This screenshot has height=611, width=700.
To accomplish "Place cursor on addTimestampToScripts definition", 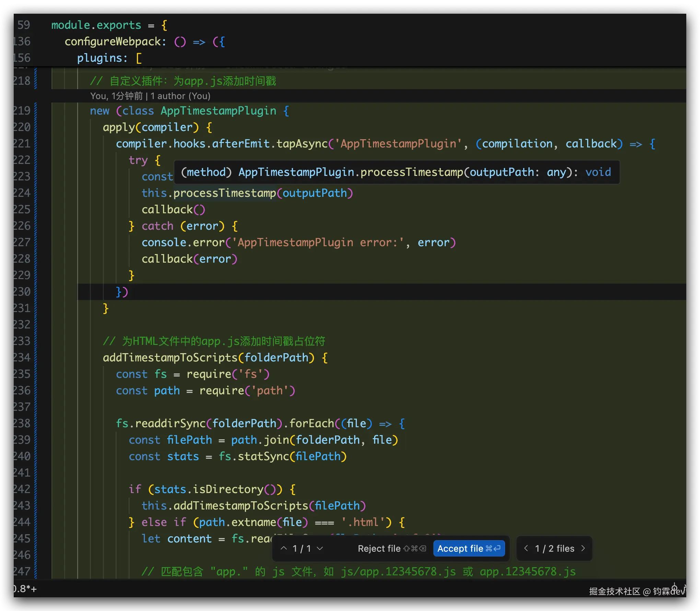I will (x=170, y=358).
